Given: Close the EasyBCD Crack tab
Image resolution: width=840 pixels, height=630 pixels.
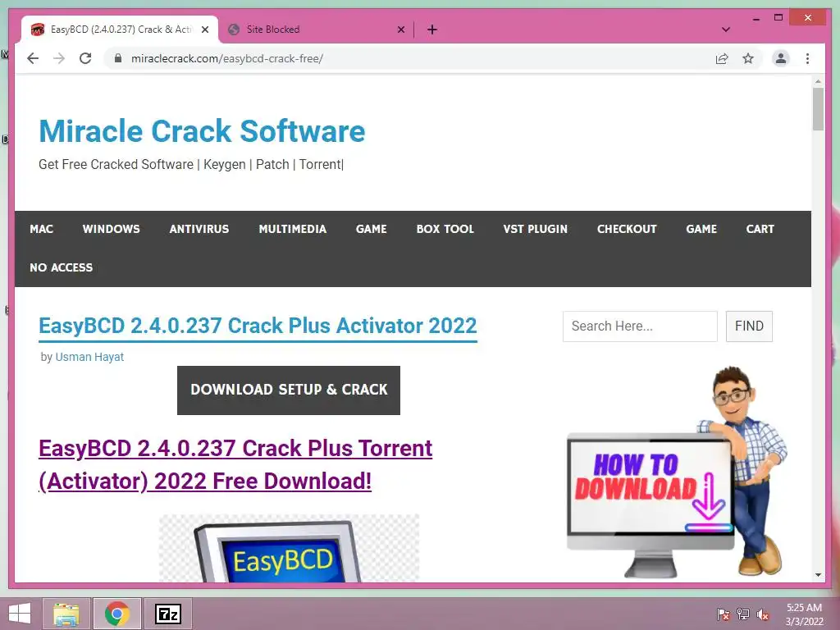Looking at the screenshot, I should tap(204, 30).
